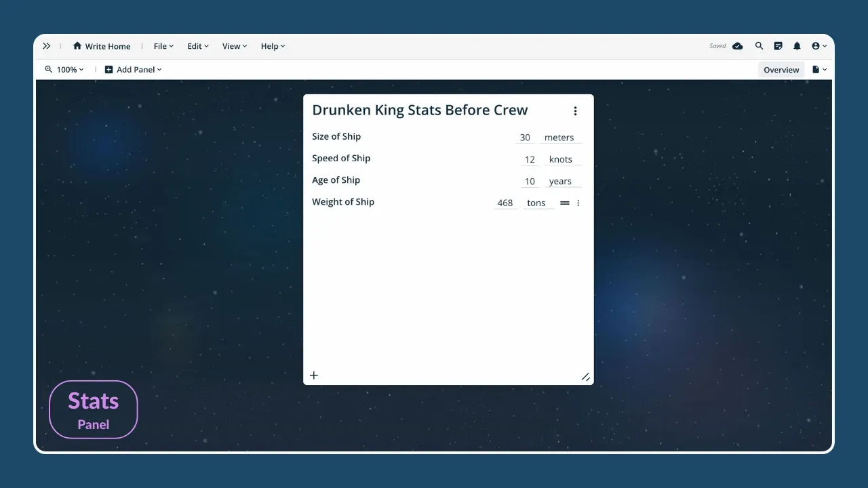
Task: Click the cloud saved status icon
Action: pos(738,46)
